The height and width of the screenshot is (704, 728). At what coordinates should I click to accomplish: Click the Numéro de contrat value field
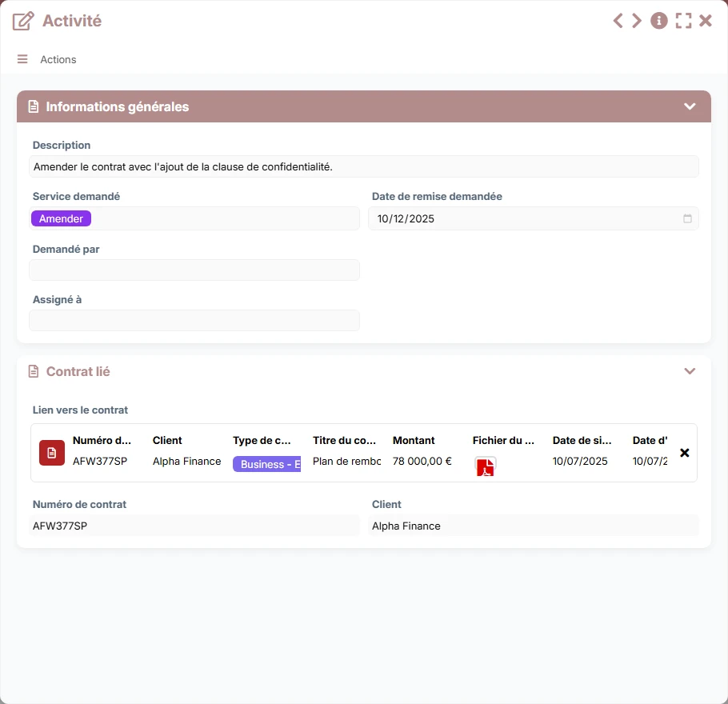(x=194, y=526)
